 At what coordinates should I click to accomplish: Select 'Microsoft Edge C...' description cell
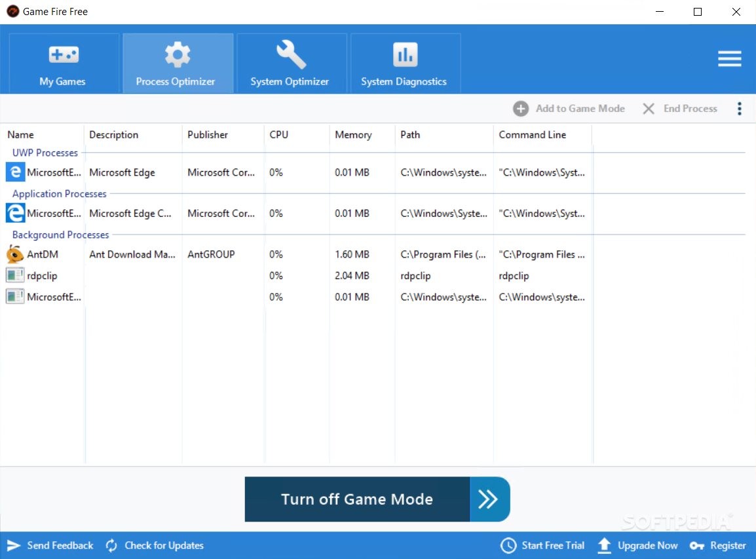130,214
